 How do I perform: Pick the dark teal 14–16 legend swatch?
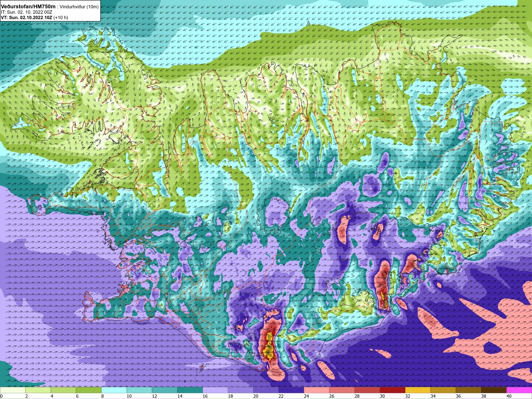tap(190, 390)
